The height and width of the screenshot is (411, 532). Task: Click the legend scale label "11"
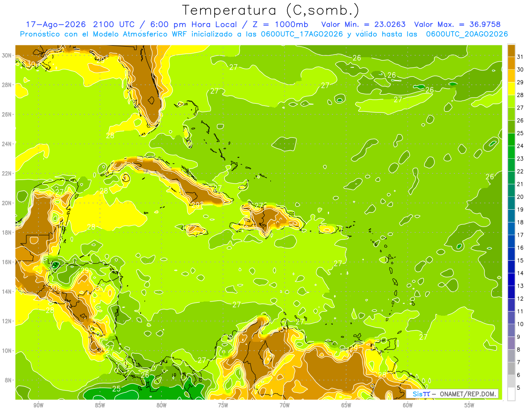[520, 311]
